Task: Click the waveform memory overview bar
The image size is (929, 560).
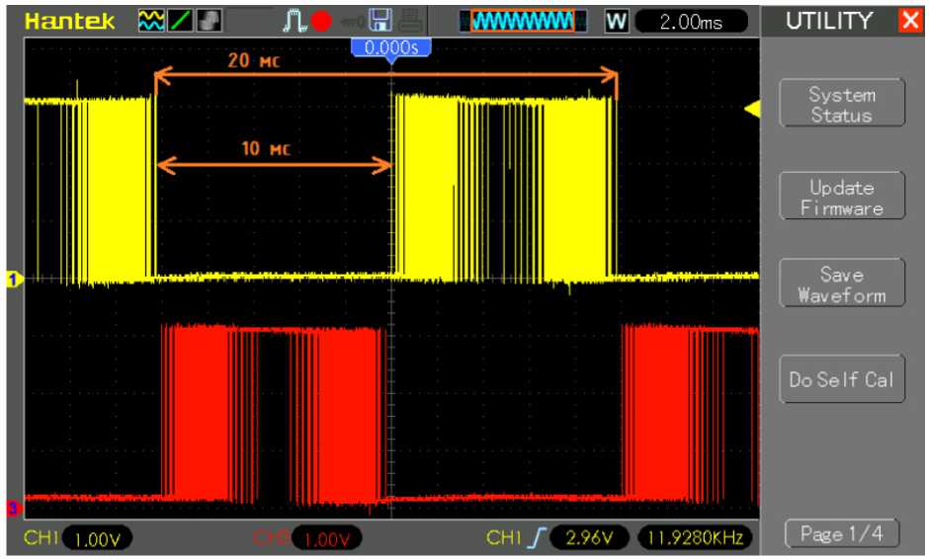Action: (x=523, y=21)
